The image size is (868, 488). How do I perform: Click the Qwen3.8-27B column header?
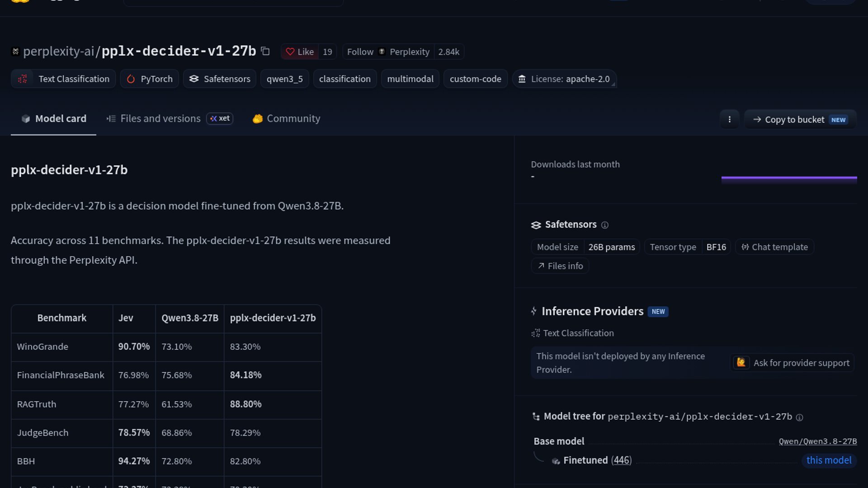tap(190, 318)
